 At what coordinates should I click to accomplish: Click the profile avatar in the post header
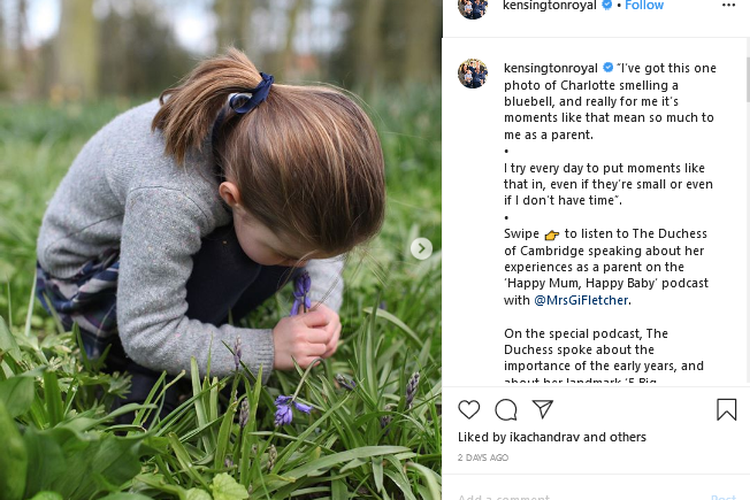tap(473, 7)
